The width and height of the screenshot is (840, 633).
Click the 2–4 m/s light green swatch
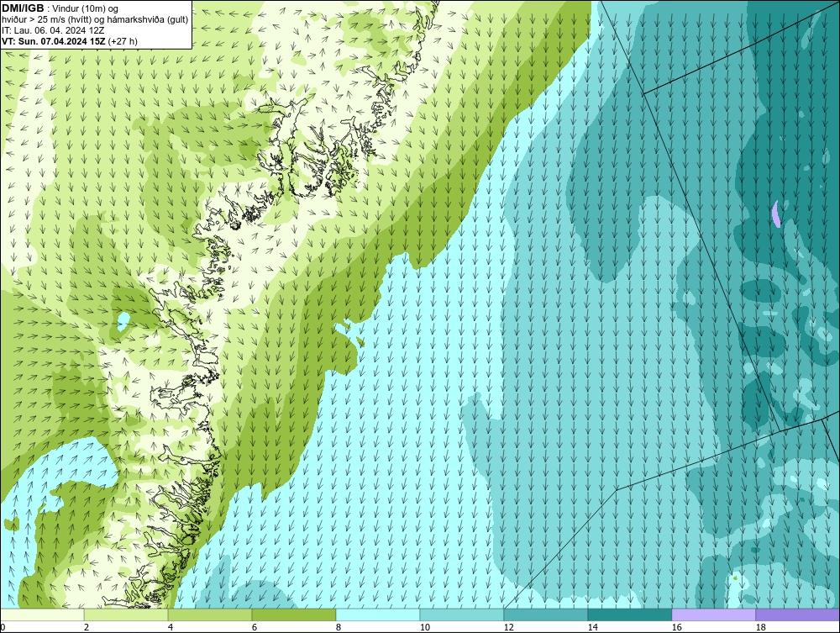[126, 615]
